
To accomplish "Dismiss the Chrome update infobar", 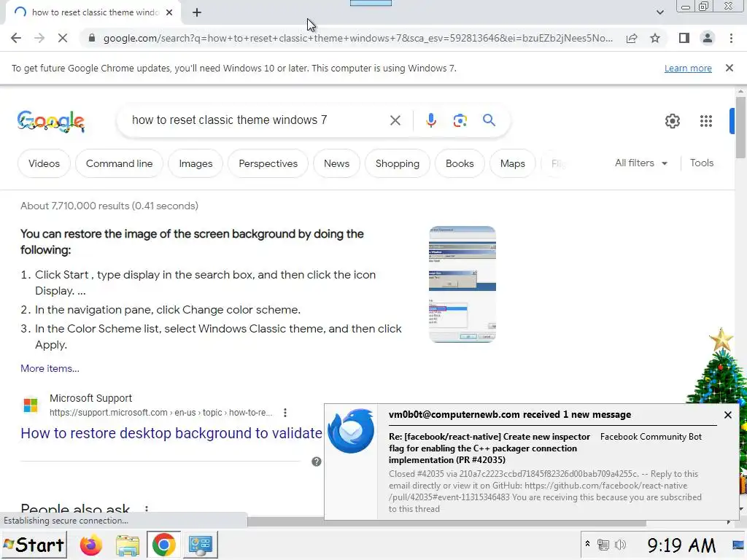I will (729, 68).
